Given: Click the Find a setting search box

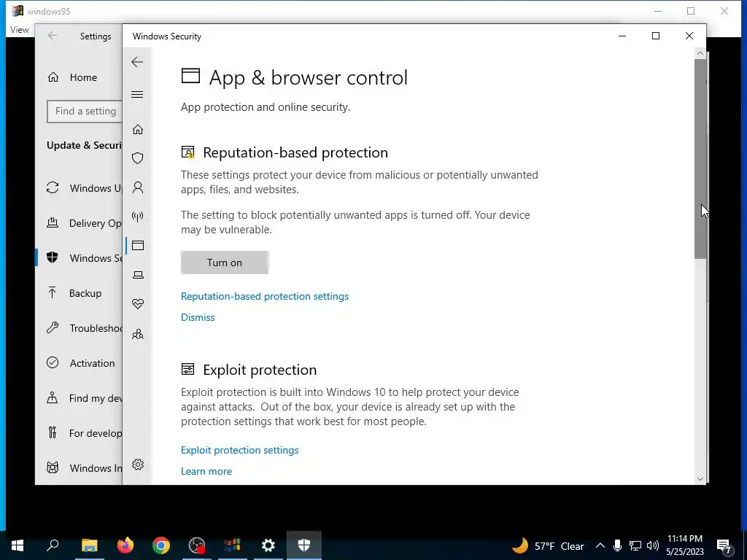Looking at the screenshot, I should point(85,111).
